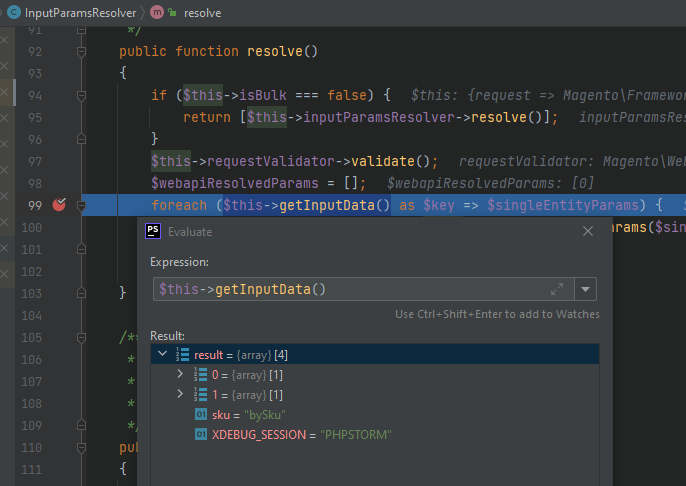Click $webapiResolvedParams variable on line 98
686x486 pixels.
pyautogui.click(x=235, y=183)
